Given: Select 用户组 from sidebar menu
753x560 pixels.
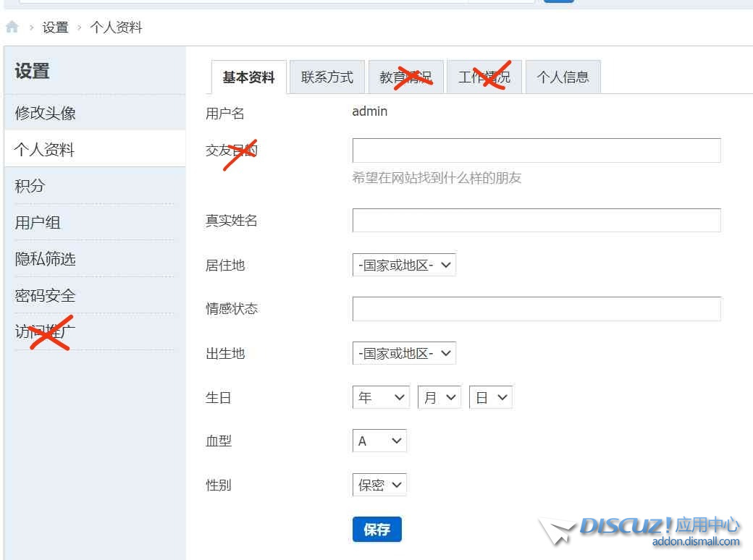Looking at the screenshot, I should tap(38, 223).
